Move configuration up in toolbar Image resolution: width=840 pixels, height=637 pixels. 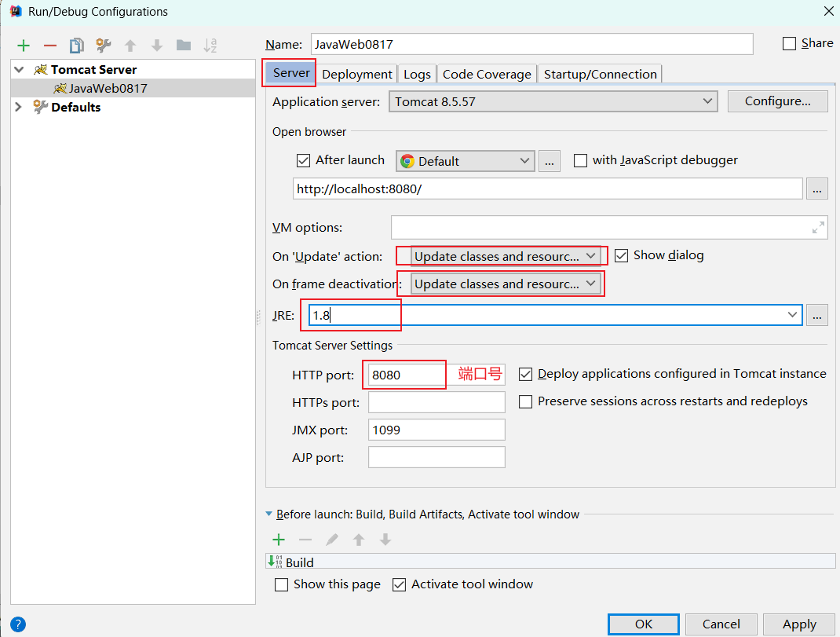coord(130,46)
